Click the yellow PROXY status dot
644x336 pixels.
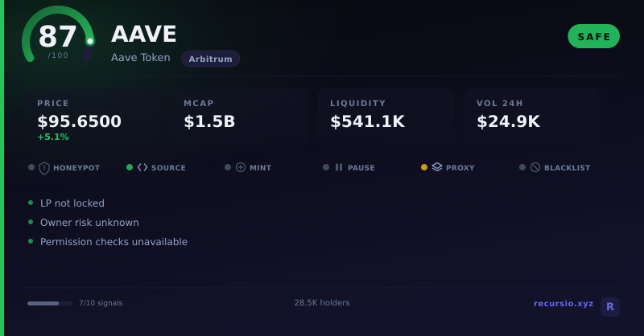424,167
